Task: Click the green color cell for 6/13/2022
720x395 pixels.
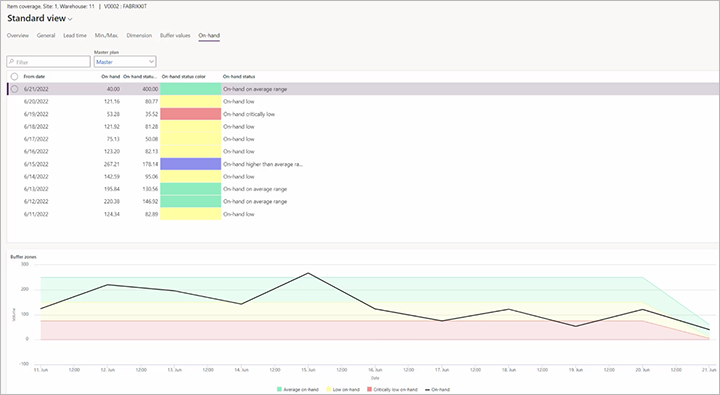Action: tap(191, 189)
